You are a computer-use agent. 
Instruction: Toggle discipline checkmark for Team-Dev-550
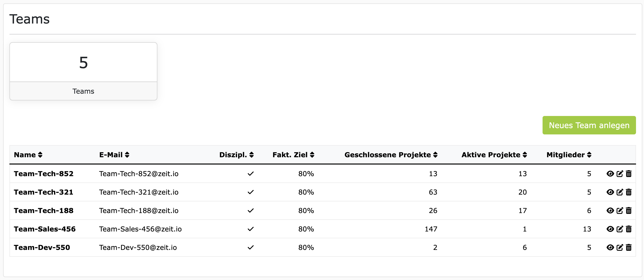pyautogui.click(x=251, y=247)
